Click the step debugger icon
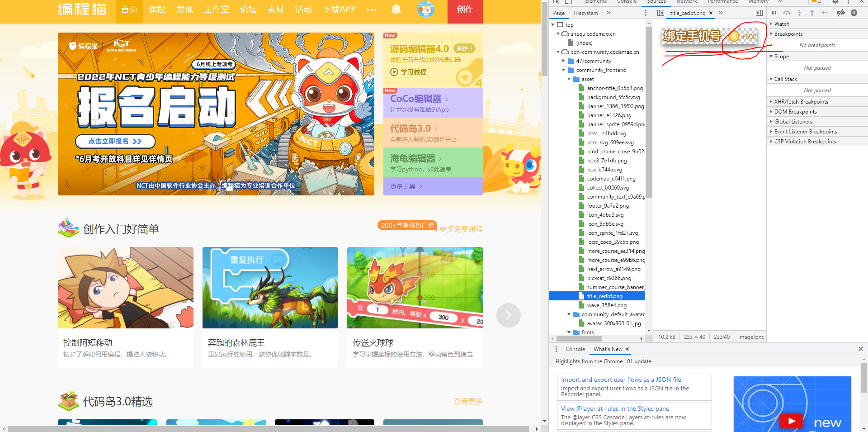868x432 pixels. click(825, 13)
